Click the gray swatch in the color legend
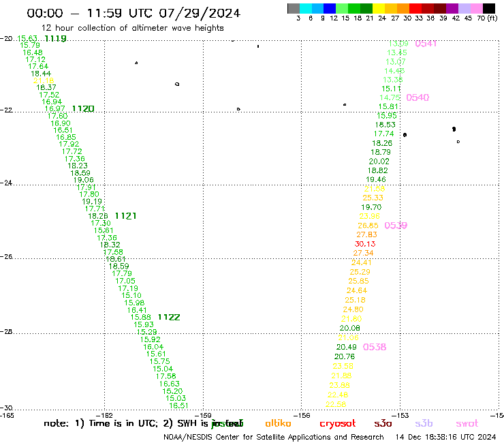 coord(294,8)
